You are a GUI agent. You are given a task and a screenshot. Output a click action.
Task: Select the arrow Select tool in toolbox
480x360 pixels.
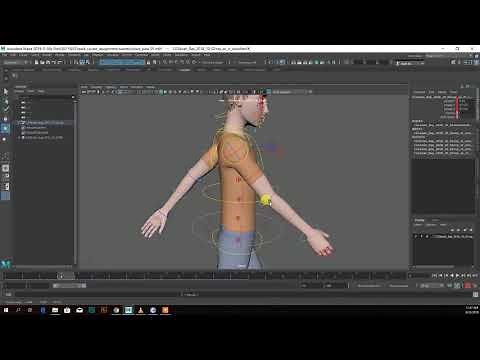[6, 91]
